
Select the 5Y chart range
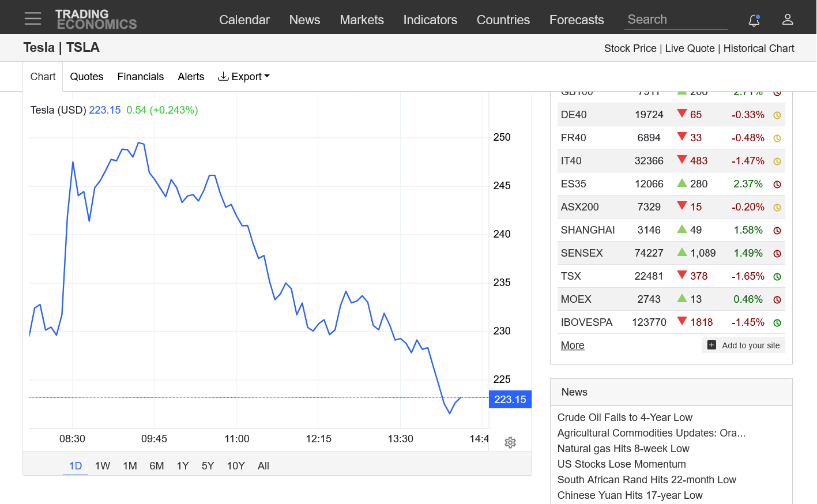[208, 466]
